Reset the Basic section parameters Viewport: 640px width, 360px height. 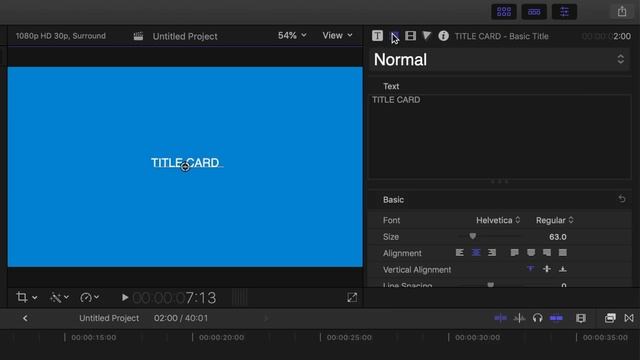click(622, 199)
